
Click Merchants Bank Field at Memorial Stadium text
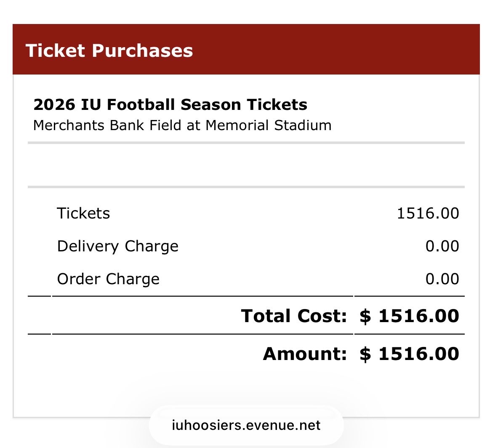(x=182, y=125)
